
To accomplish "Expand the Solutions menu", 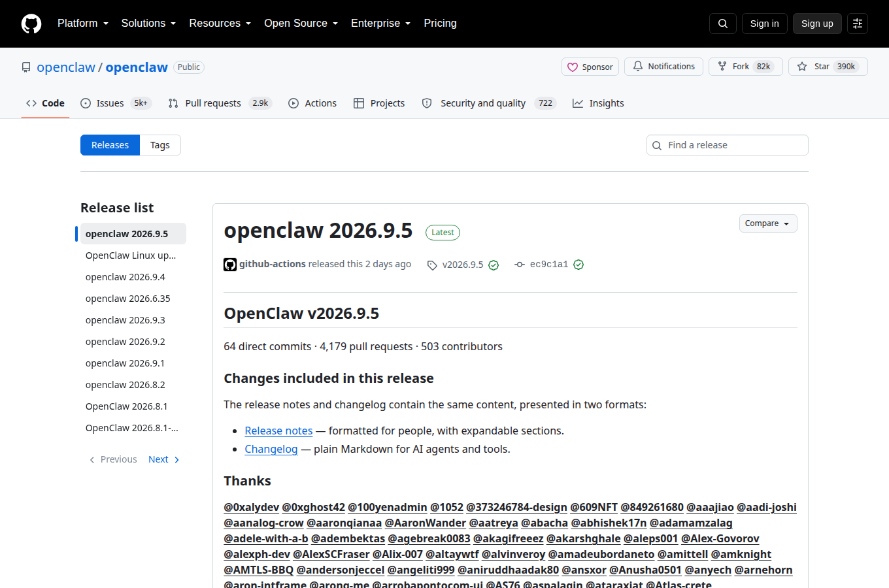I will click(x=149, y=24).
